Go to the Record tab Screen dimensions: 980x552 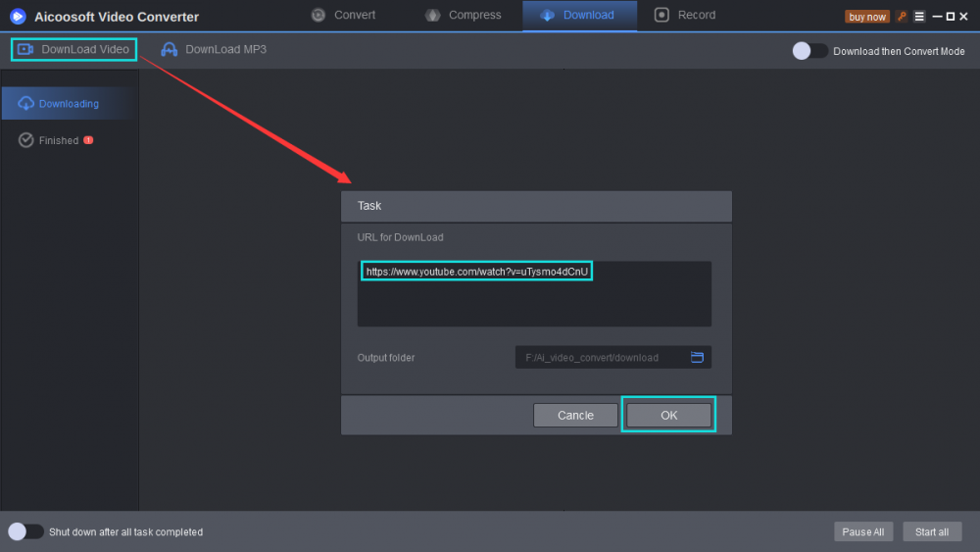685,15
